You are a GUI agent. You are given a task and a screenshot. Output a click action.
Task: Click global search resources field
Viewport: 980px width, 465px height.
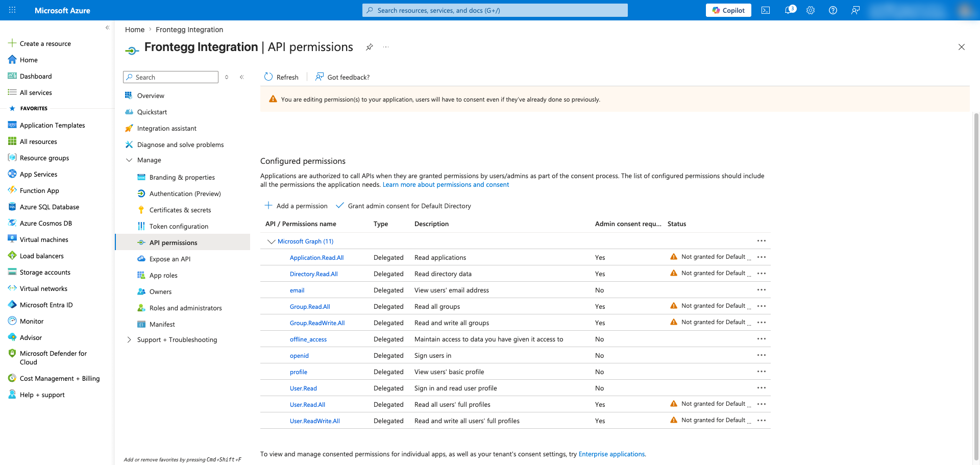495,10
